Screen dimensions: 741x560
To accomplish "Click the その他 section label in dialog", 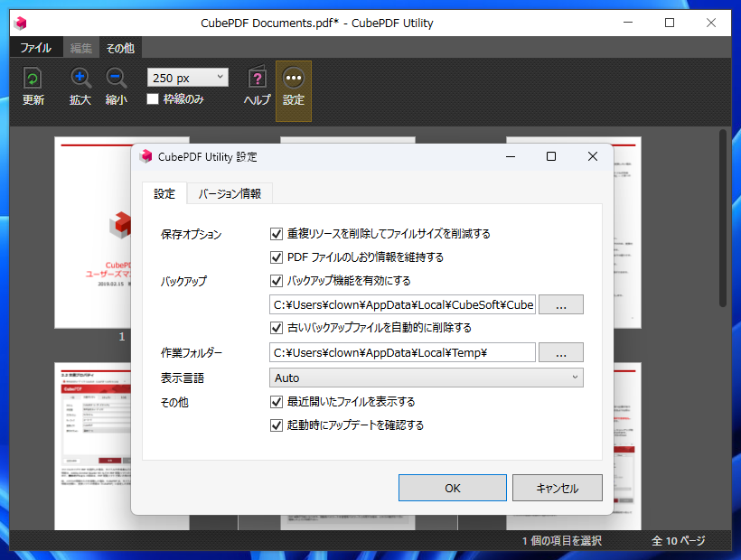I will 174,402.
